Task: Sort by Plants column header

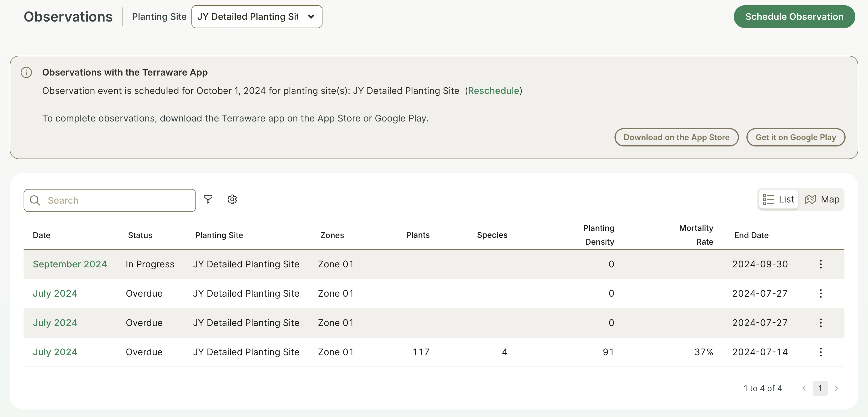Action: tap(418, 235)
